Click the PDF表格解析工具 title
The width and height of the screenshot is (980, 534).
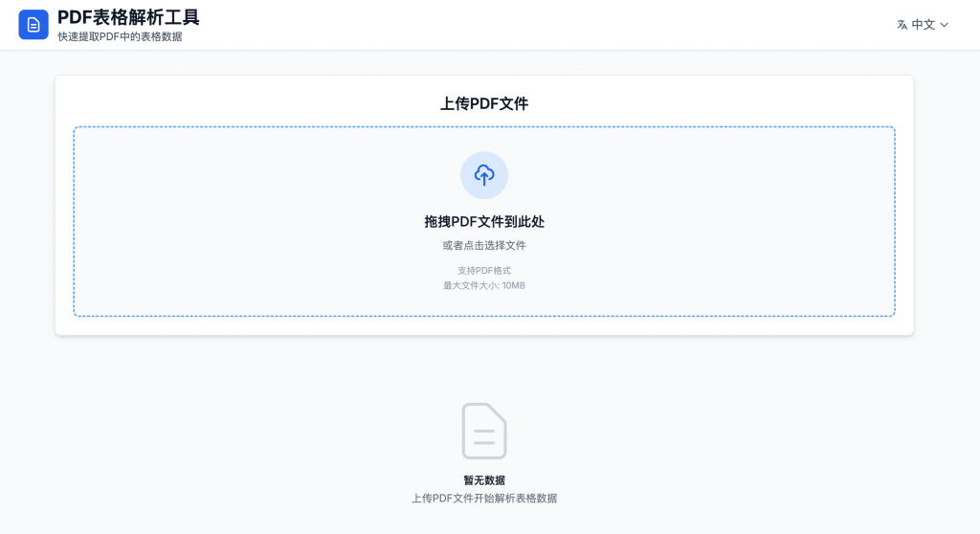tap(128, 17)
